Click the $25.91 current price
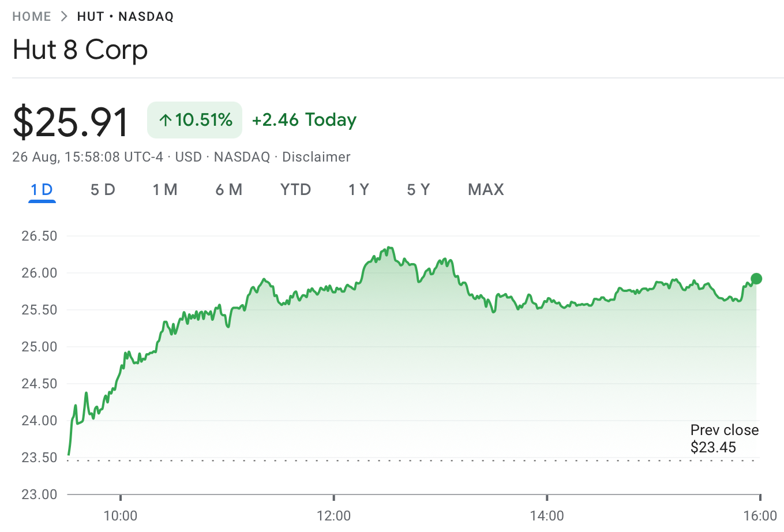This screenshot has width=784, height=532. pyautogui.click(x=71, y=122)
